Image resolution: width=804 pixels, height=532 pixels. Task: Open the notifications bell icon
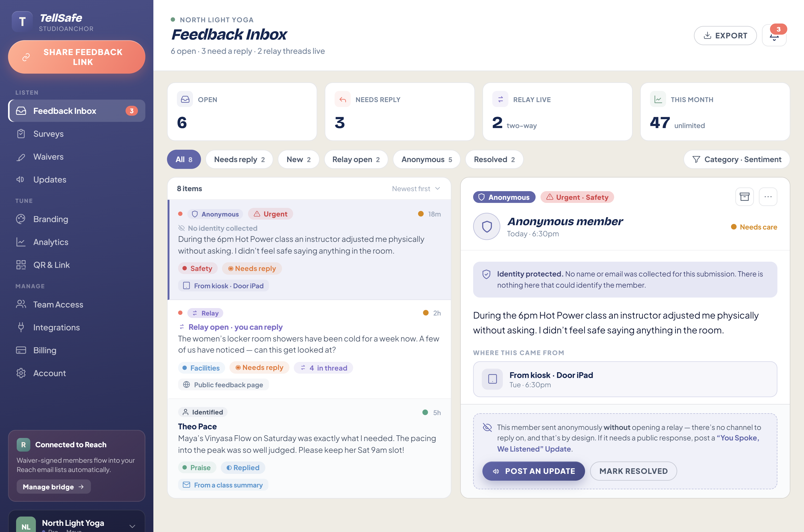point(774,36)
